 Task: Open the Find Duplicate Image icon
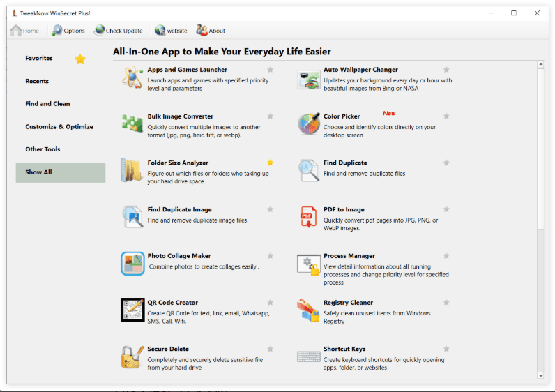pyautogui.click(x=132, y=217)
